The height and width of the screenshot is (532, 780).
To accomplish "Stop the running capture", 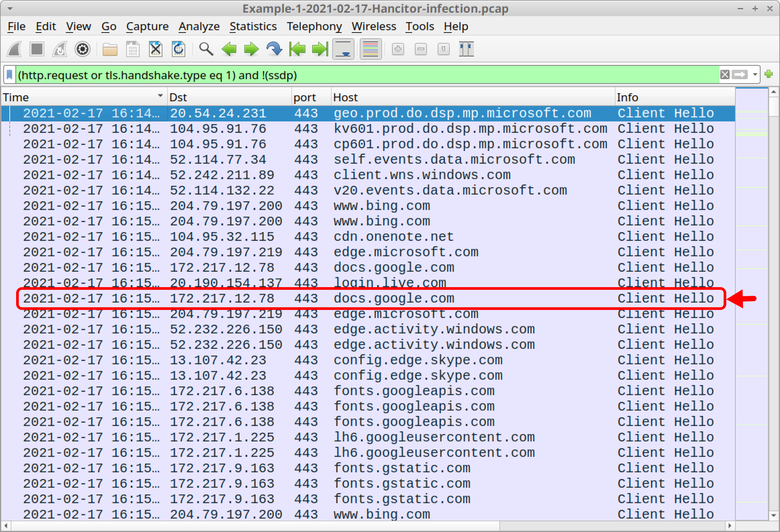I will tap(37, 49).
